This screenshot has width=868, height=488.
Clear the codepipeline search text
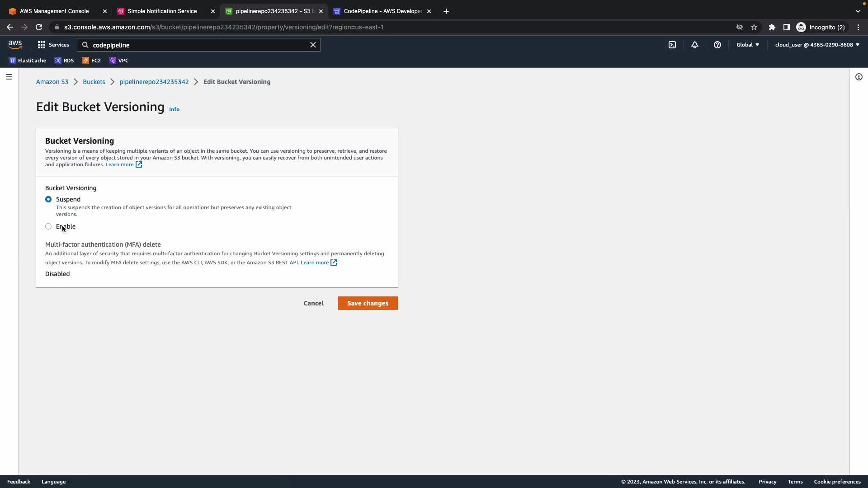pos(313,45)
